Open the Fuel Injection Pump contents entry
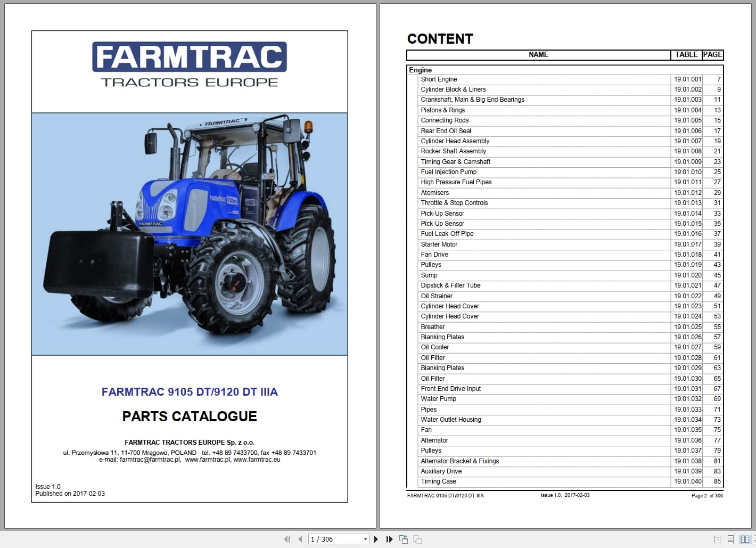 pos(448,171)
